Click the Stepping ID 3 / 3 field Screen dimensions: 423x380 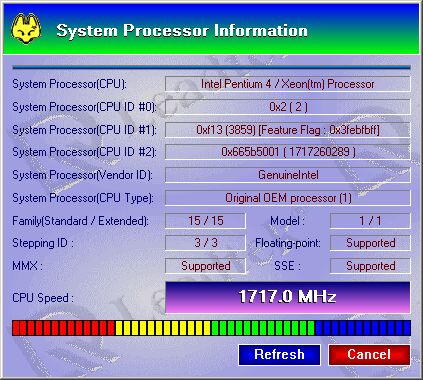[x=205, y=243]
